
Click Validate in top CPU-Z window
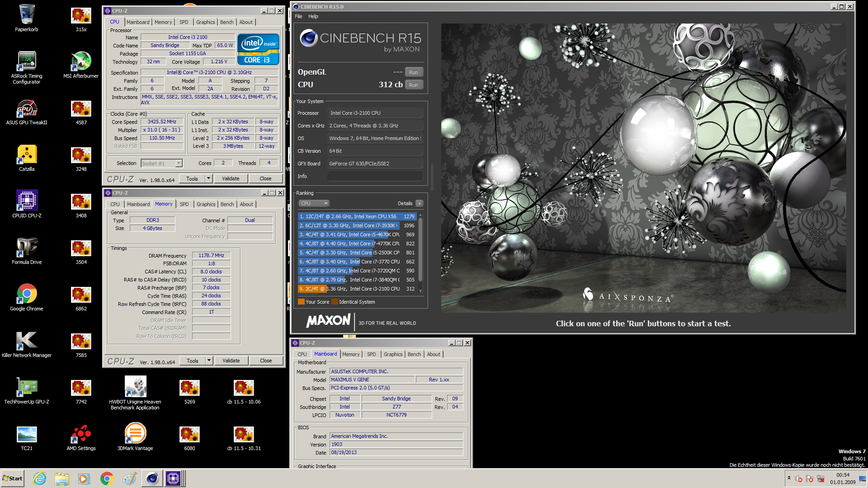tap(231, 178)
